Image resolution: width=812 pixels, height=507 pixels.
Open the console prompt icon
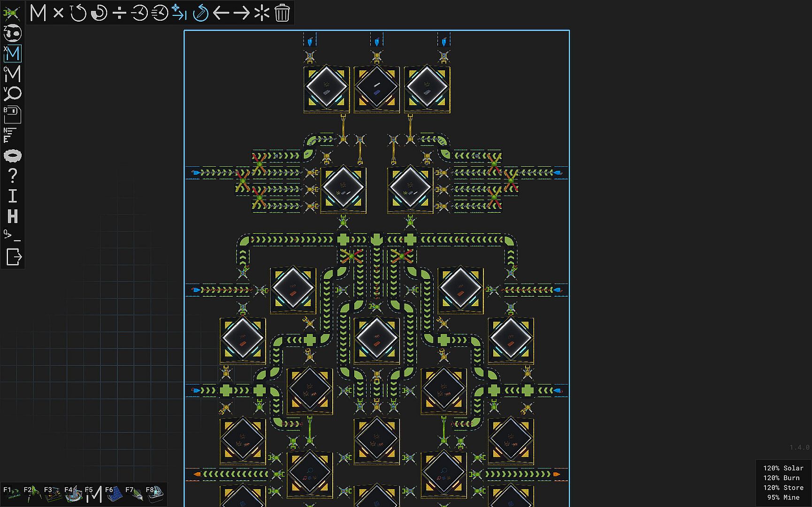coord(13,236)
